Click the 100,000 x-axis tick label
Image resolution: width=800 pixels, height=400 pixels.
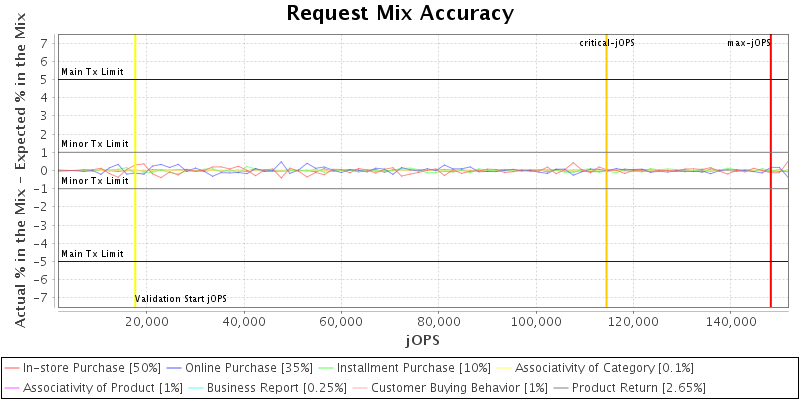tap(535, 320)
